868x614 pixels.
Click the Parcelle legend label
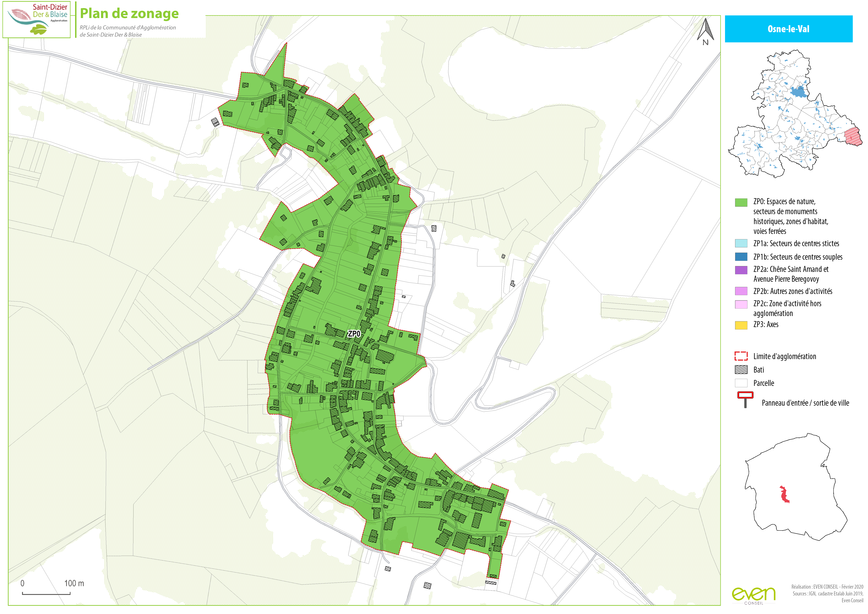pyautogui.click(x=764, y=383)
